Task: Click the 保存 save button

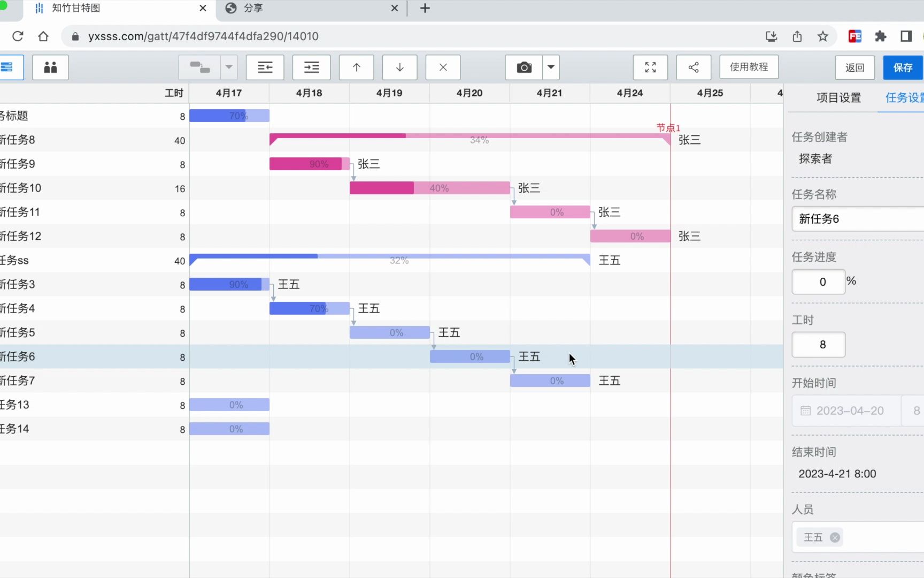Action: (x=903, y=67)
